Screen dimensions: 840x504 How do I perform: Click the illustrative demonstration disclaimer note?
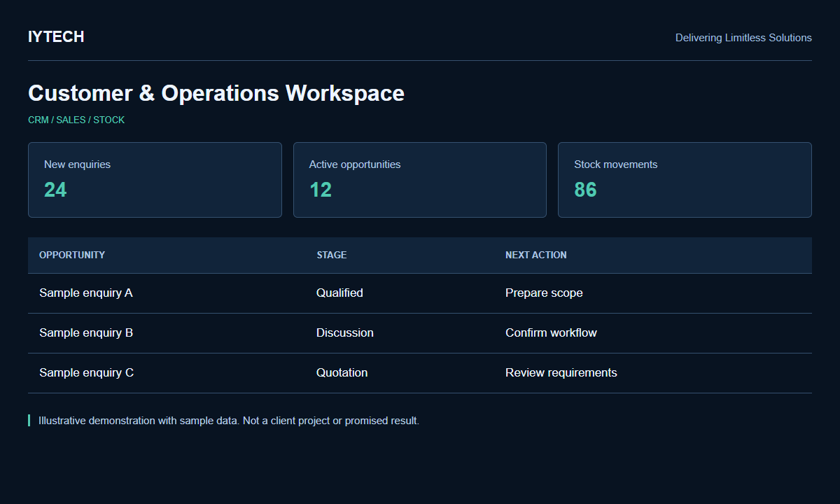click(229, 421)
